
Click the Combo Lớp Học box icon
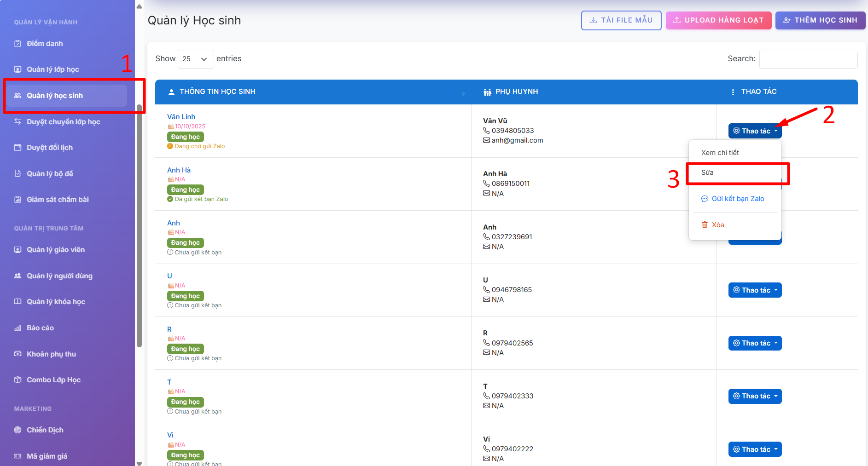click(x=18, y=380)
